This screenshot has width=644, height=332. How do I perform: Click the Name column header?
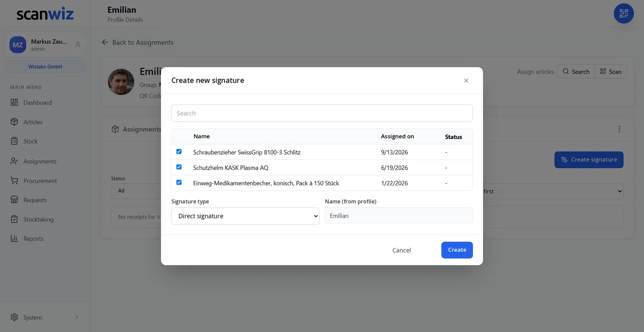point(202,136)
